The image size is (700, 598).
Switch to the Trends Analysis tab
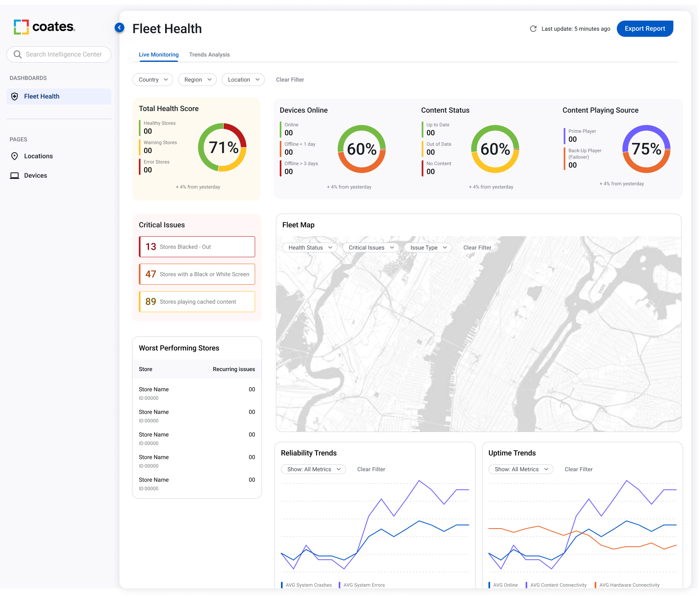209,55
